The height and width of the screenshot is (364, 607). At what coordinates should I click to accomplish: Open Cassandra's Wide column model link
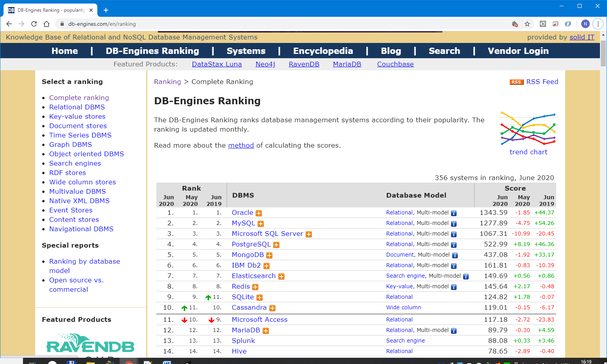(404, 307)
